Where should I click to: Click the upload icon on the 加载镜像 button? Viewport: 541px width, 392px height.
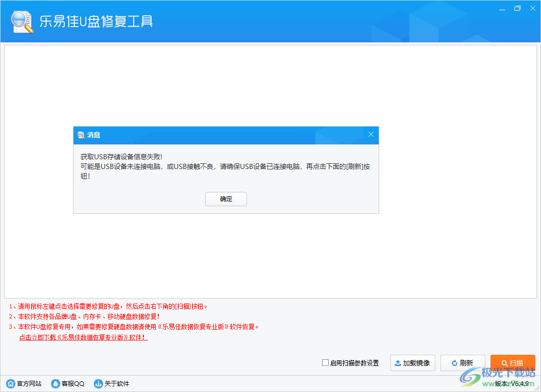pyautogui.click(x=397, y=362)
